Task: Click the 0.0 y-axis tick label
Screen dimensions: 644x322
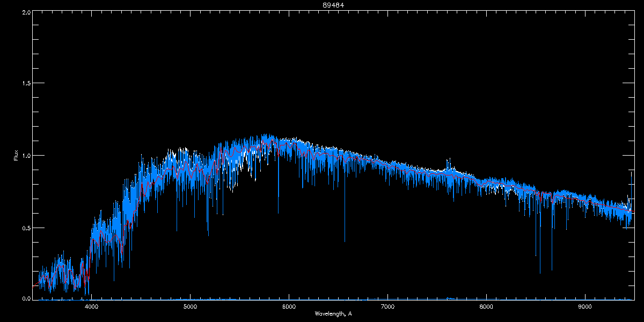Action: (x=25, y=298)
